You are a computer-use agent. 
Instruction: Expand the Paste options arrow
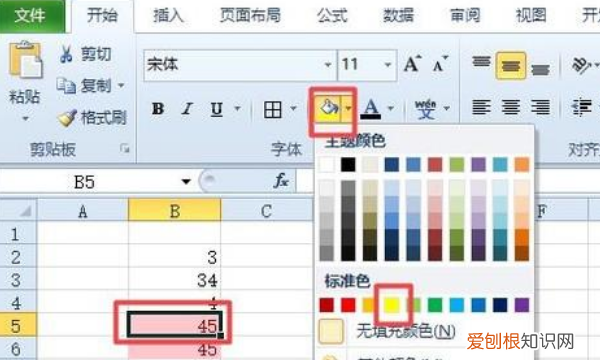25,119
